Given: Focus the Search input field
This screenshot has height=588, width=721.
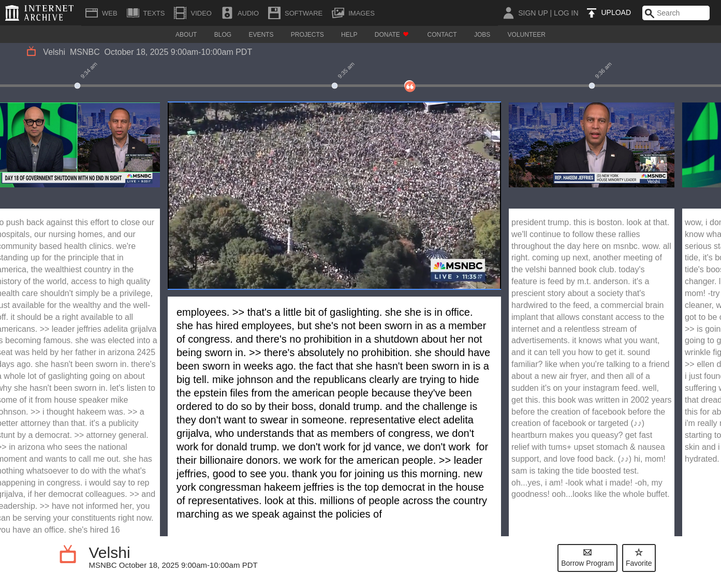Looking at the screenshot, I should pyautogui.click(x=681, y=13).
